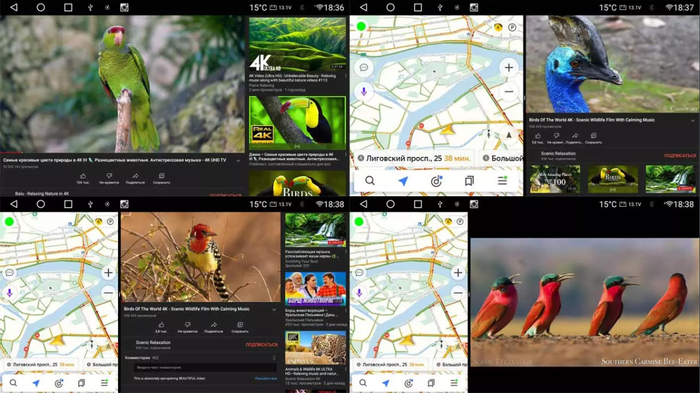Tap the compass arrow on the top-right map

tap(508, 135)
